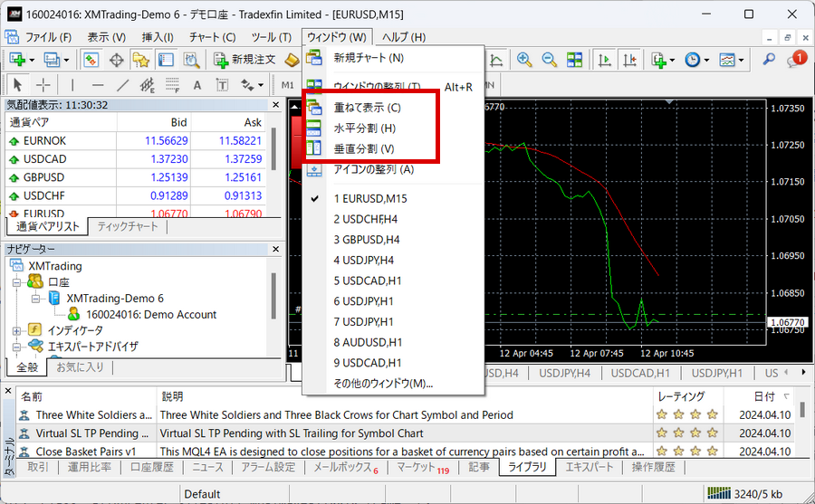Open the ファイル (F) menu
Image resolution: width=815 pixels, height=504 pixels.
[48, 37]
